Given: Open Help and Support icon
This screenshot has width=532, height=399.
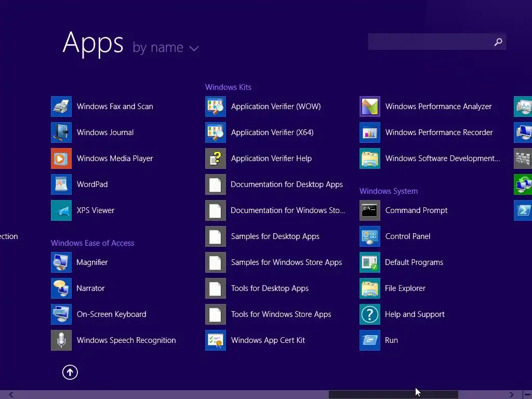Looking at the screenshot, I should point(370,314).
